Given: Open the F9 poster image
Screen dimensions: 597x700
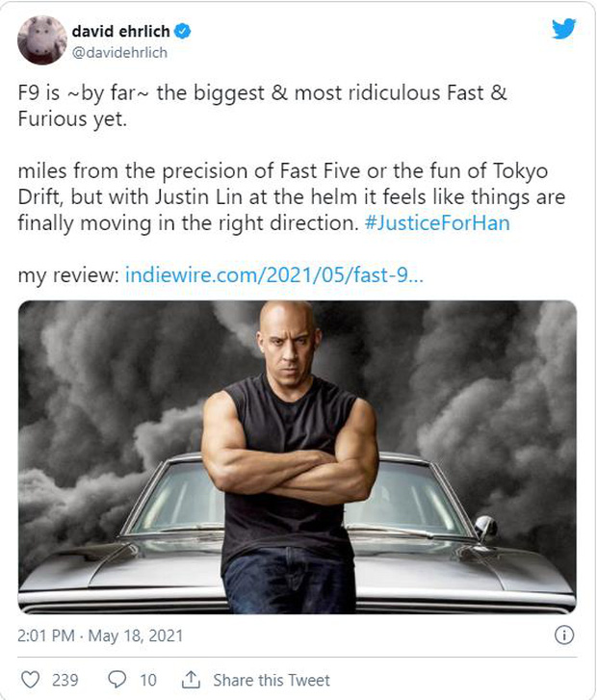Looking at the screenshot, I should 298,457.
